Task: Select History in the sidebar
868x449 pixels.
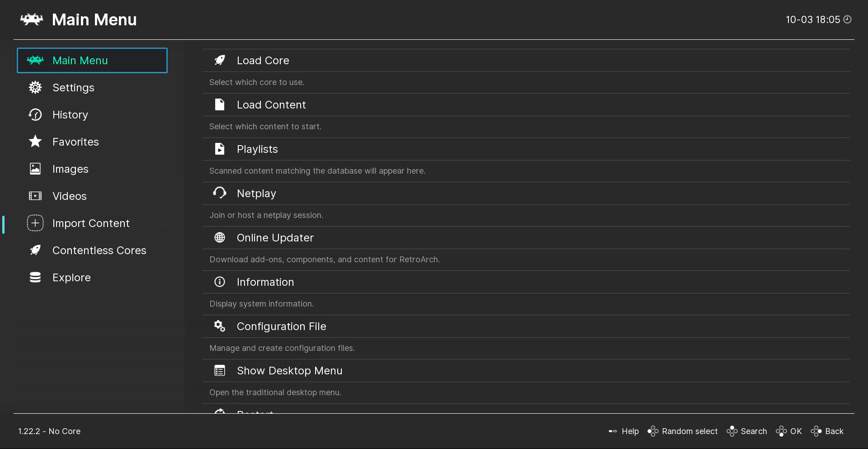Action: pos(70,115)
